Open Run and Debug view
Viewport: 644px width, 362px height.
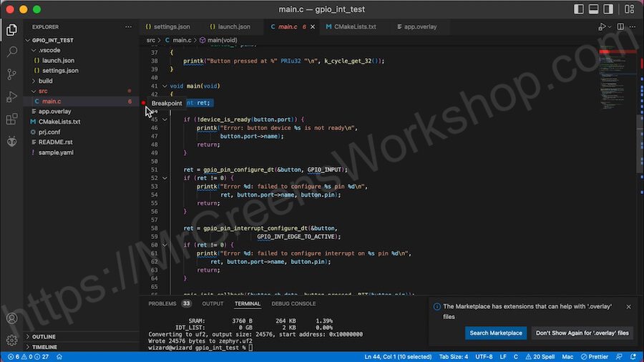pos(11,97)
